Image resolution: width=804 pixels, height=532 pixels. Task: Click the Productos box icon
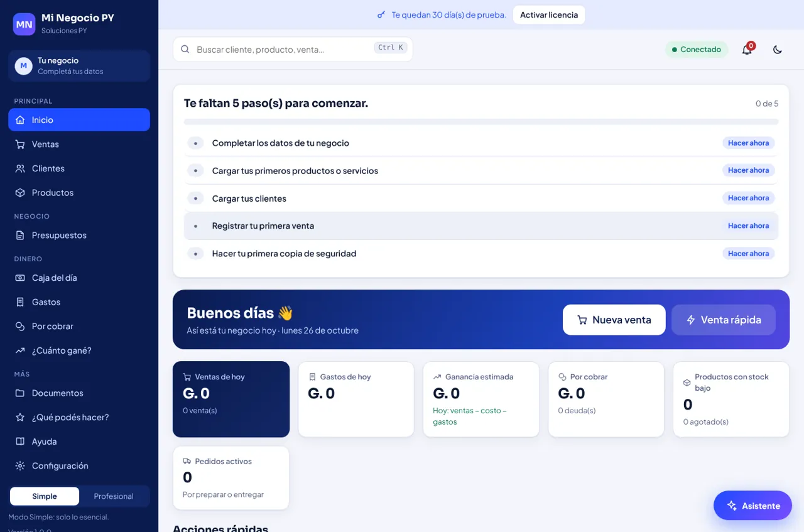pyautogui.click(x=20, y=193)
